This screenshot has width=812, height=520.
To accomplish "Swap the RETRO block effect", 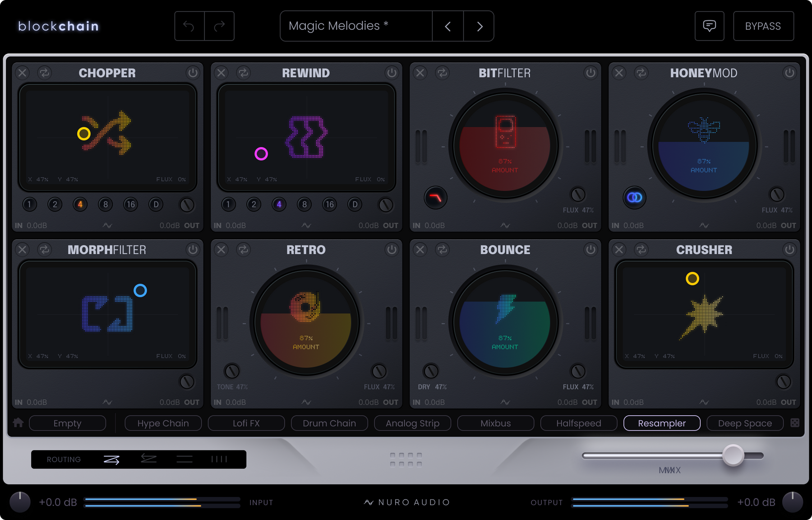I will [x=243, y=250].
